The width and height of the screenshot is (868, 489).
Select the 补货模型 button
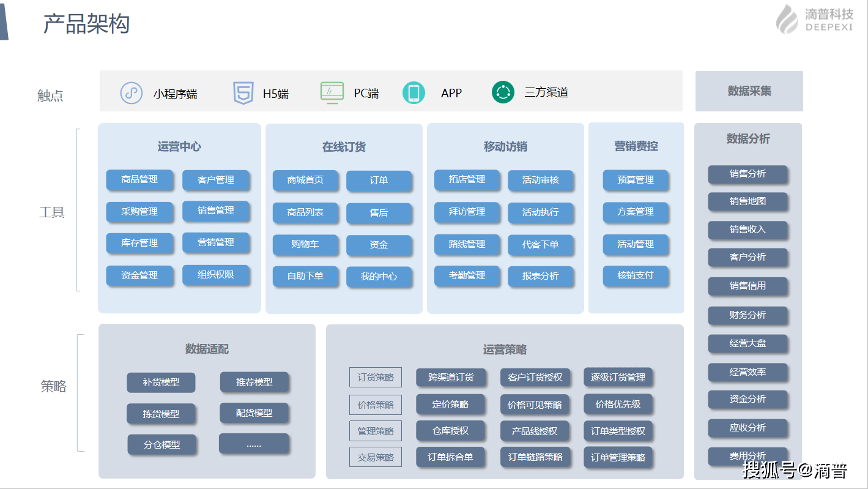[x=161, y=383]
